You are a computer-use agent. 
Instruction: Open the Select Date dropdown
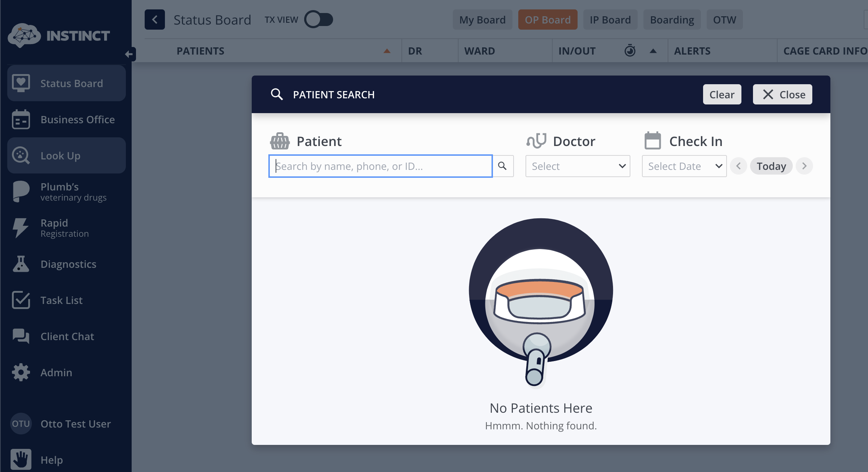pyautogui.click(x=684, y=166)
